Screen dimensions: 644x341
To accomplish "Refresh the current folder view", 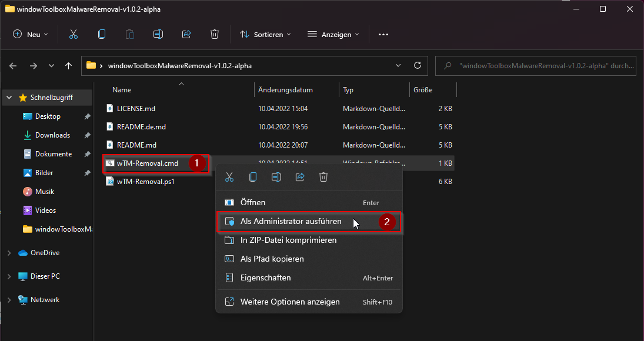I will pos(418,65).
